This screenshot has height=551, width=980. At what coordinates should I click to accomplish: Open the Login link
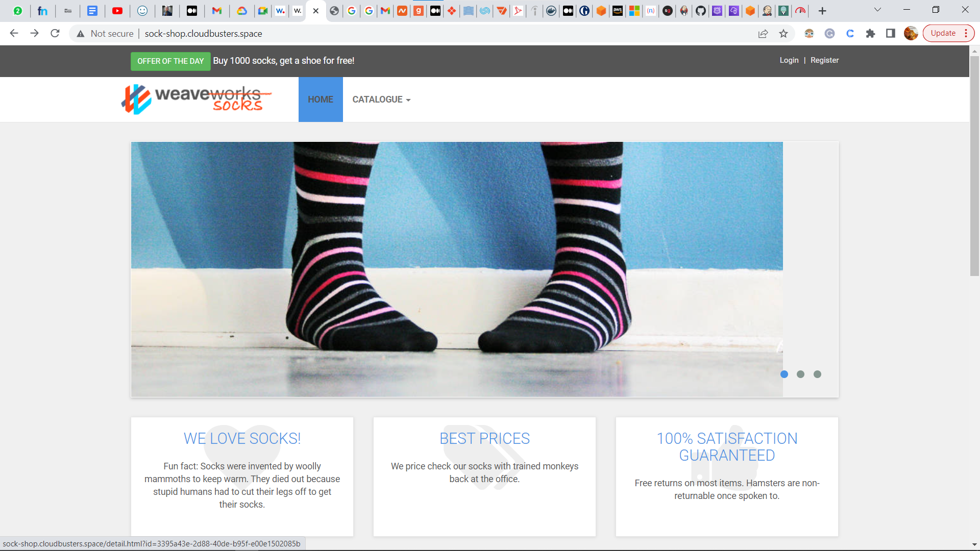pos(789,60)
